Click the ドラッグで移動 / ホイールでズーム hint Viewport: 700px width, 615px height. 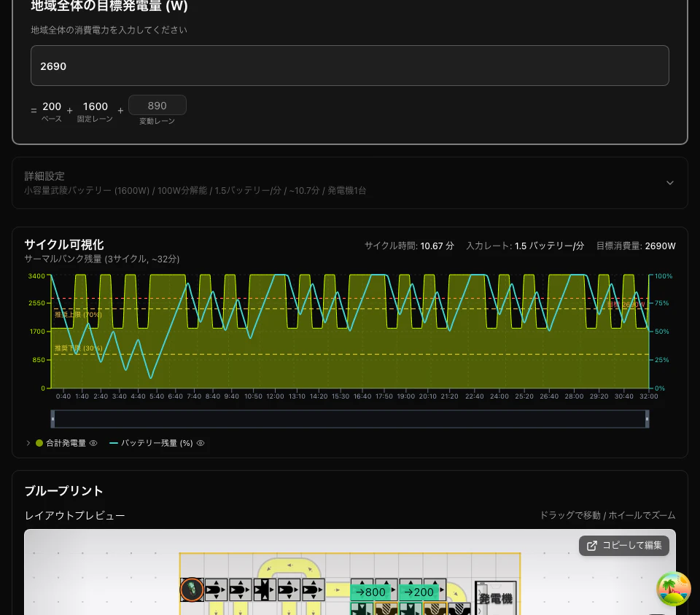[607, 515]
